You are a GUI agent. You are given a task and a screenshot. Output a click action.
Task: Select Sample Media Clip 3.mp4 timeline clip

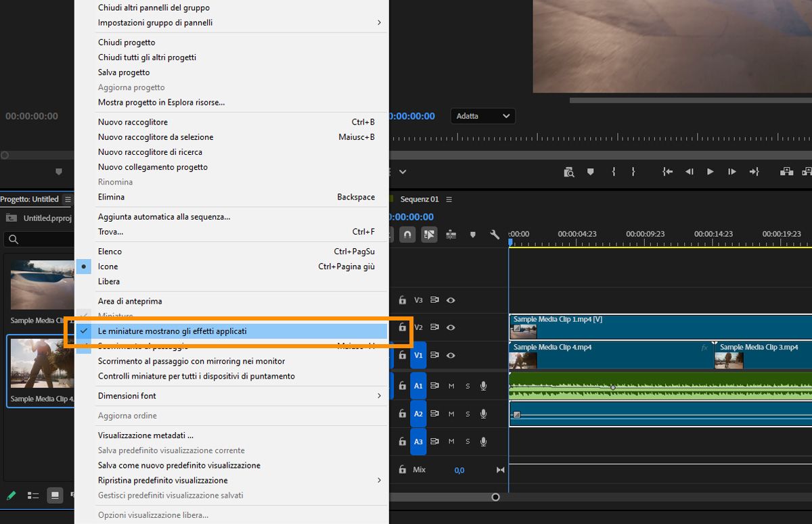click(x=763, y=356)
